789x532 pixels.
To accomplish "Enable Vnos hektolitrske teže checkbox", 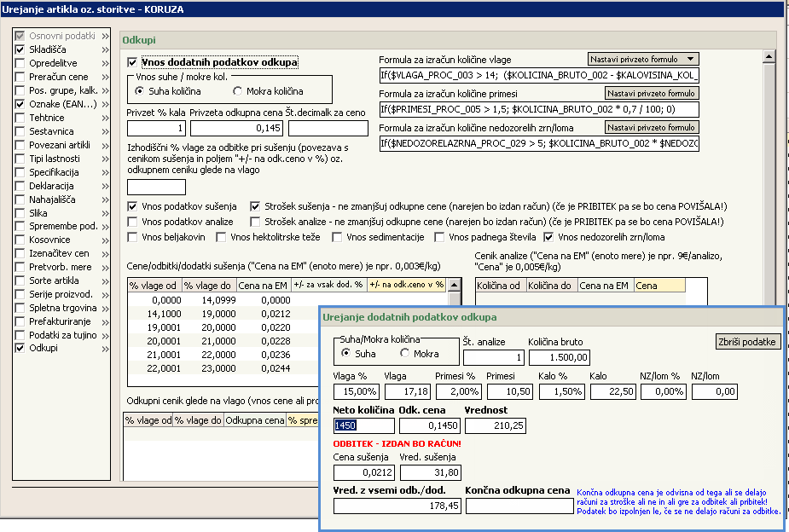I will click(221, 237).
